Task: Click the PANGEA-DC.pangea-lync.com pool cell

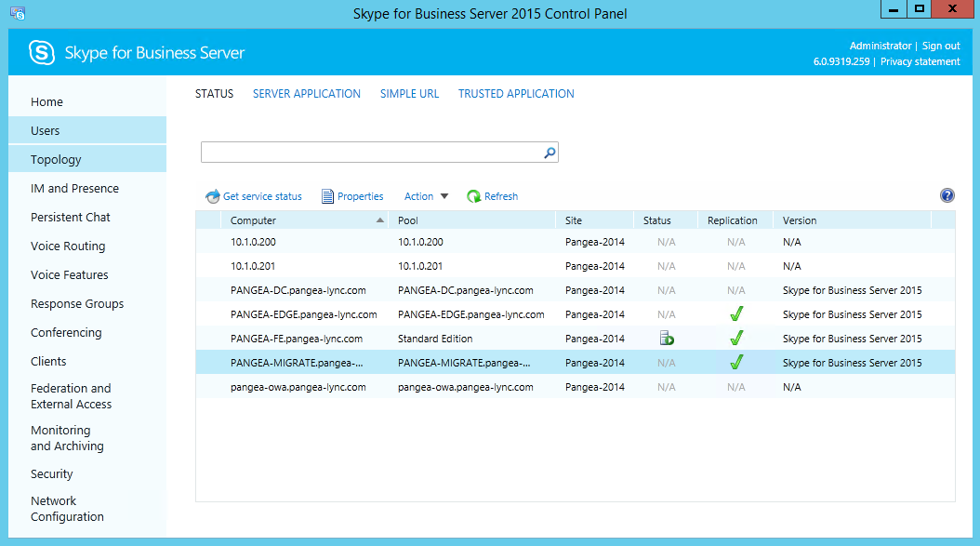Action: tap(466, 290)
